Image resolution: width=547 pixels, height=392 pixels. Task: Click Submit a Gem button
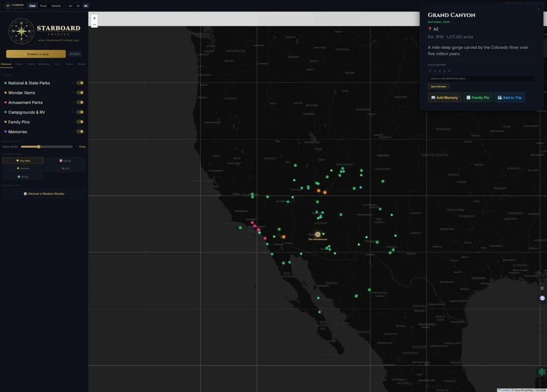tap(36, 54)
